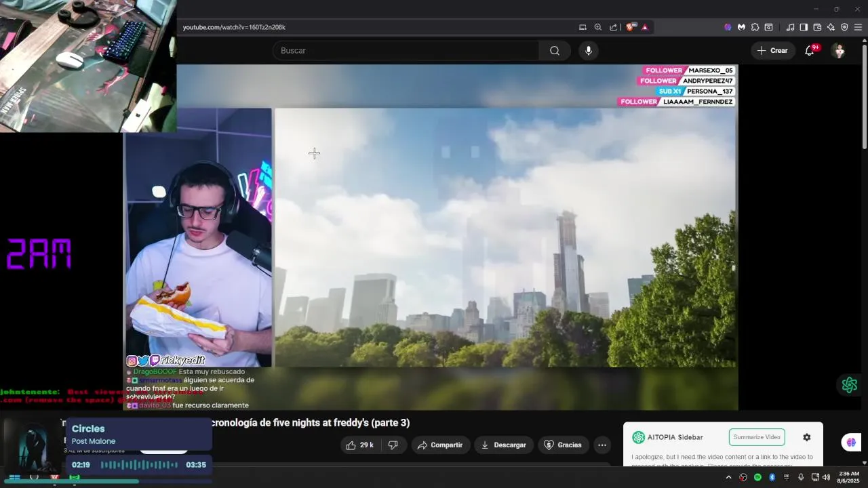
Task: Open the Extensions puzzle-piece menu
Action: pos(755,27)
